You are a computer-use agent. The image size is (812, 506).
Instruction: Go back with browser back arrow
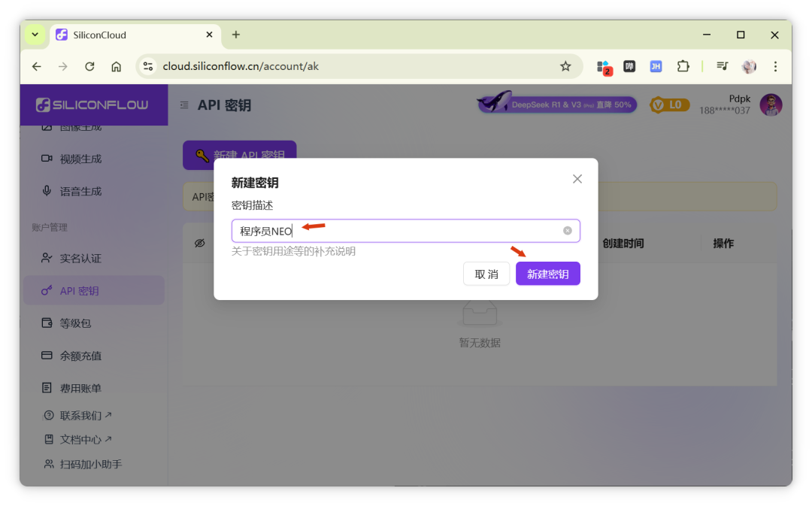36,66
